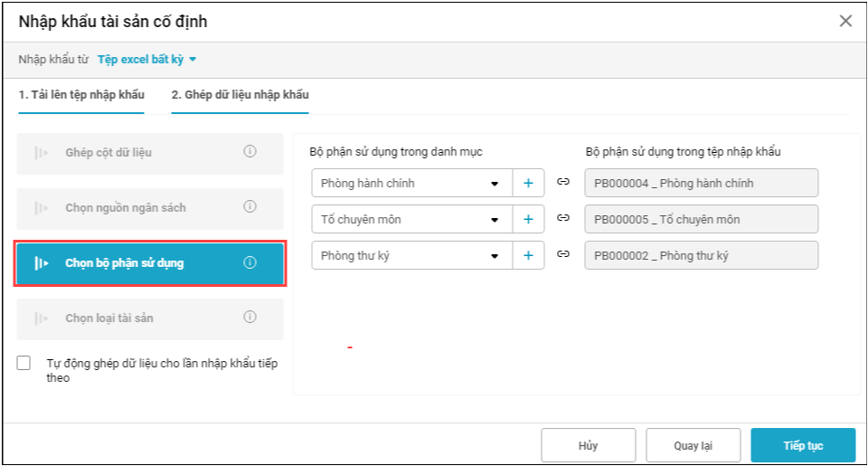Click info icon next to Ghép cột dữ liệu
The width and height of the screenshot is (868, 466).
(x=250, y=152)
